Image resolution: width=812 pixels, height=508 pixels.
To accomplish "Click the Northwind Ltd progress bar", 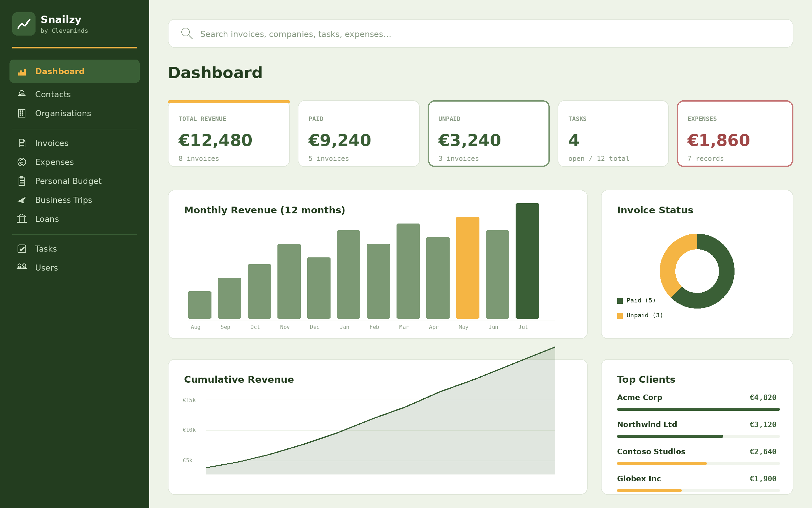I will pos(698,436).
